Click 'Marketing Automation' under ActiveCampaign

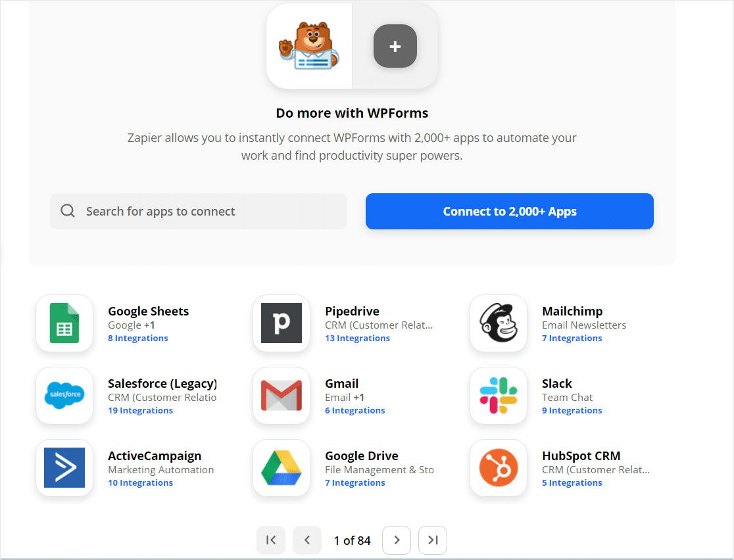click(x=160, y=470)
